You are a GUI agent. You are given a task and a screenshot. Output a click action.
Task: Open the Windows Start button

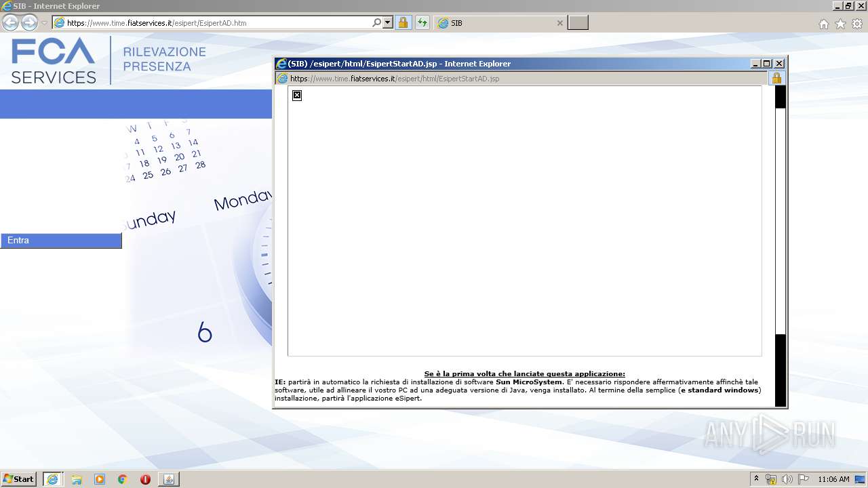click(19, 479)
